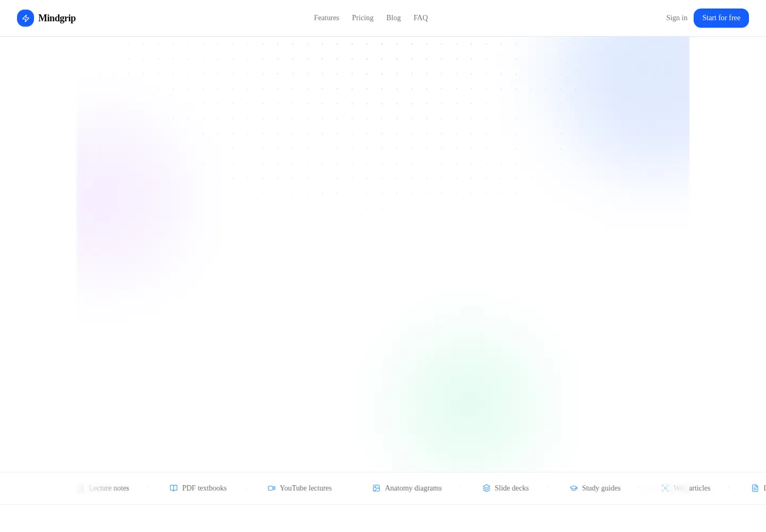Image resolution: width=766 pixels, height=532 pixels.
Task: Select the "YouTube lectures" label
Action: pyautogui.click(x=306, y=488)
